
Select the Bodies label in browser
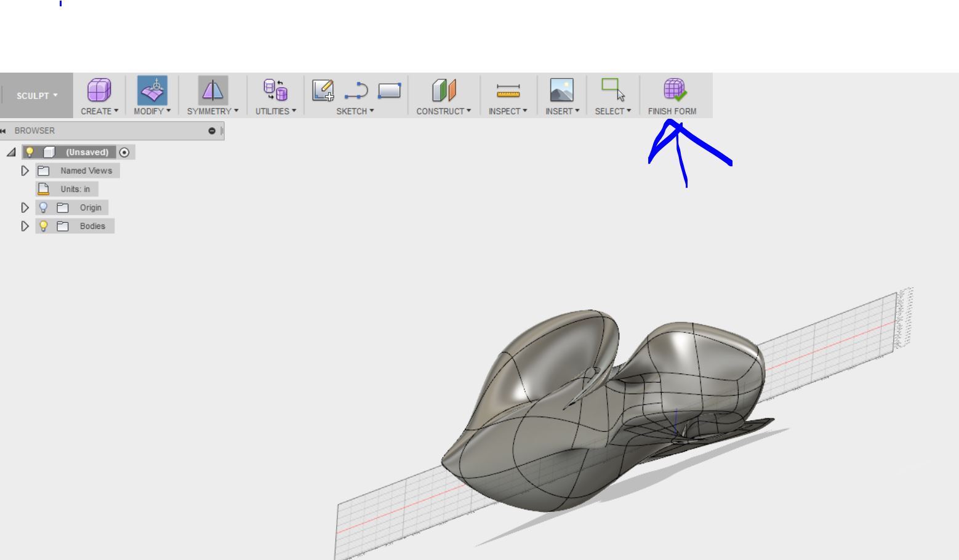92,226
